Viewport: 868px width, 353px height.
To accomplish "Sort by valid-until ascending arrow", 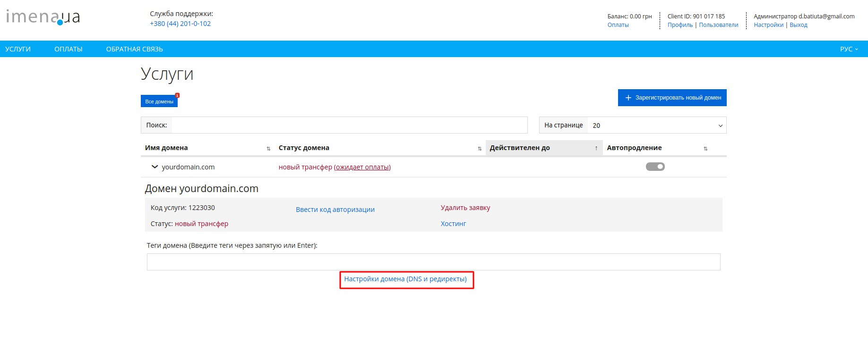I will tap(596, 148).
